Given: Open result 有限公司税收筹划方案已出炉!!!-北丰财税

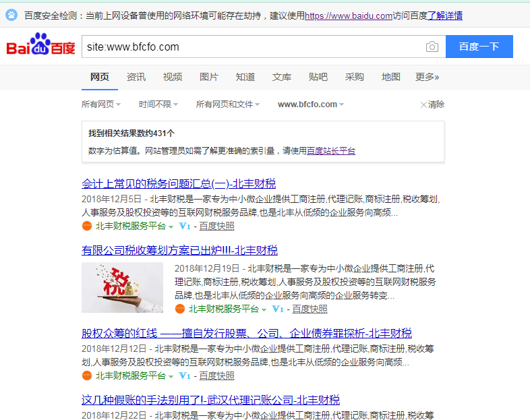Looking at the screenshot, I should 179,250.
